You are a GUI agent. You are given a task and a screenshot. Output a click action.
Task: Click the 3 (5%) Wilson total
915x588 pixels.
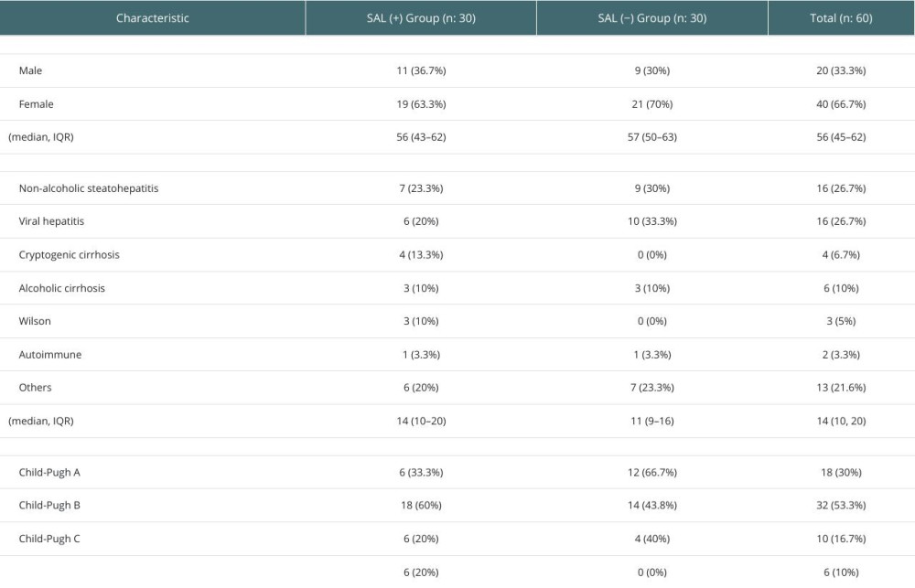pyautogui.click(x=841, y=321)
